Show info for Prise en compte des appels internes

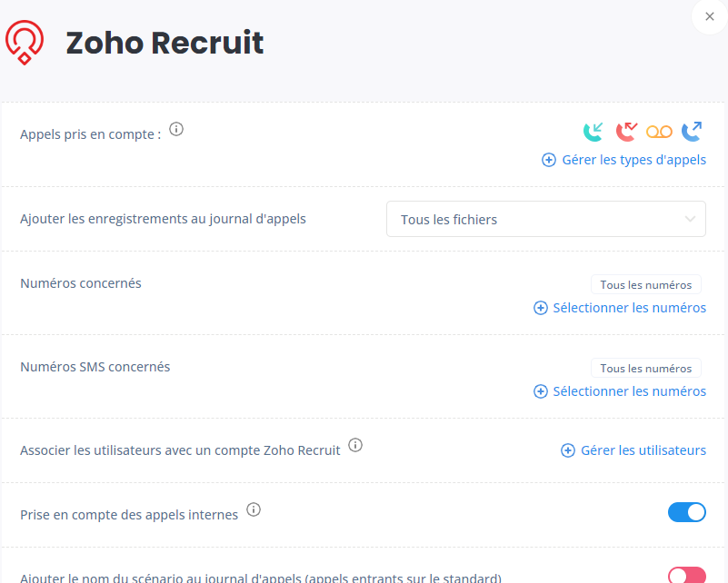pyautogui.click(x=254, y=509)
